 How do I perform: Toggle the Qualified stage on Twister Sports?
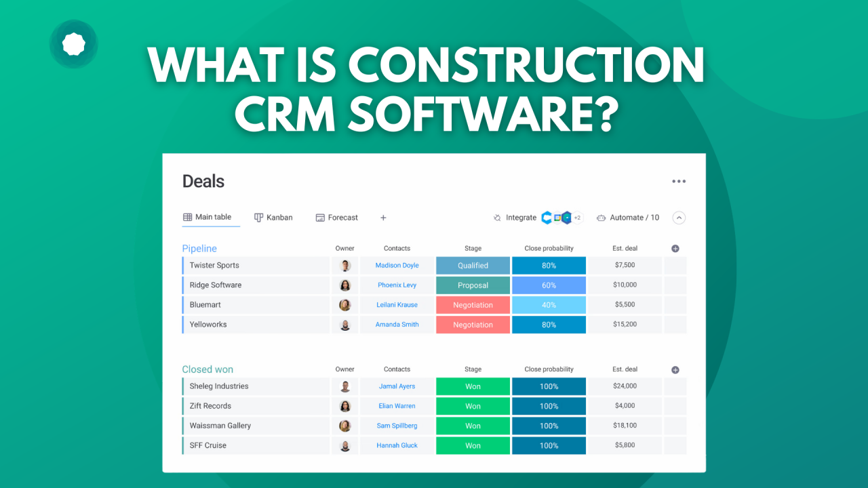click(x=473, y=265)
